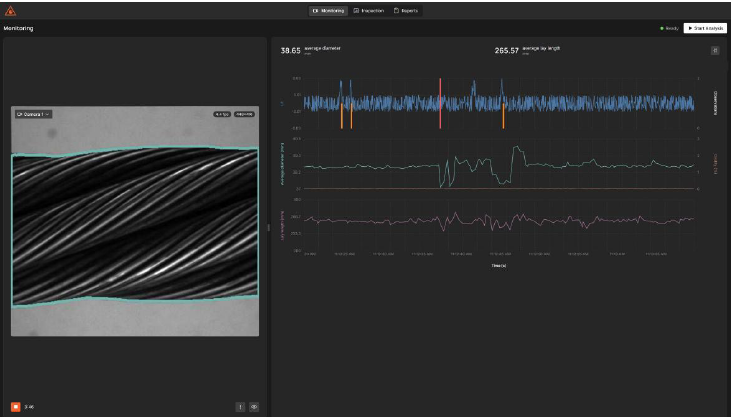This screenshot has height=417, width=731.
Task: Switch to the Monitoring tab
Action: (329, 10)
